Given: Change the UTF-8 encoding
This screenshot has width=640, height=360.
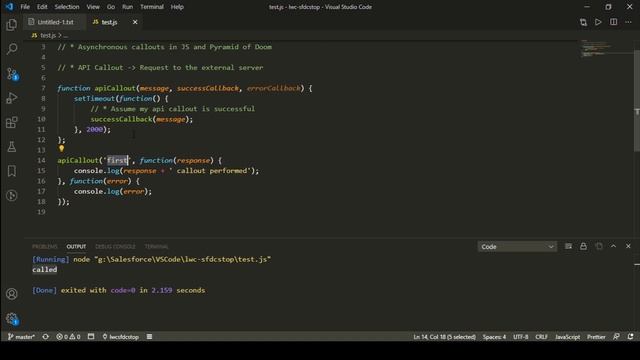Looking at the screenshot, I should 520,337.
